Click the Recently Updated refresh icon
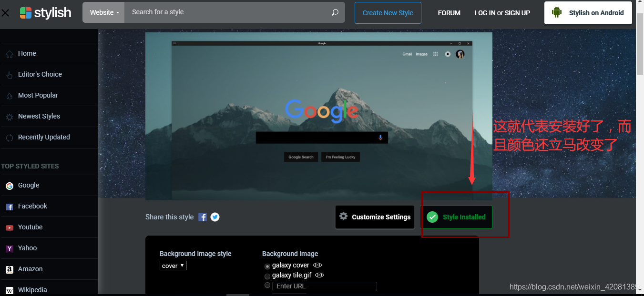 pos(9,138)
